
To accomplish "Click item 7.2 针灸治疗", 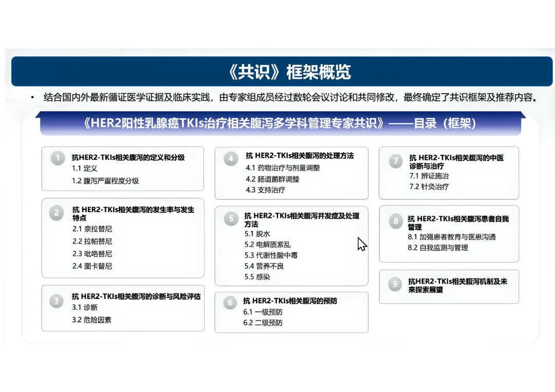I will [429, 186].
